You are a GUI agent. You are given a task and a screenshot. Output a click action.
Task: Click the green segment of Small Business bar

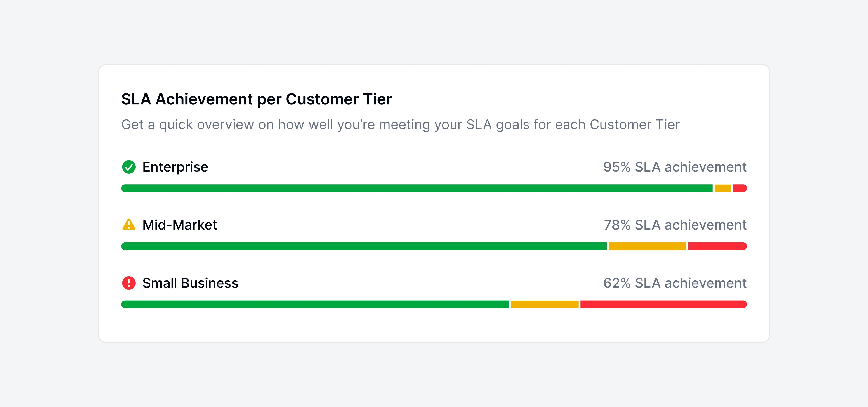(315, 304)
